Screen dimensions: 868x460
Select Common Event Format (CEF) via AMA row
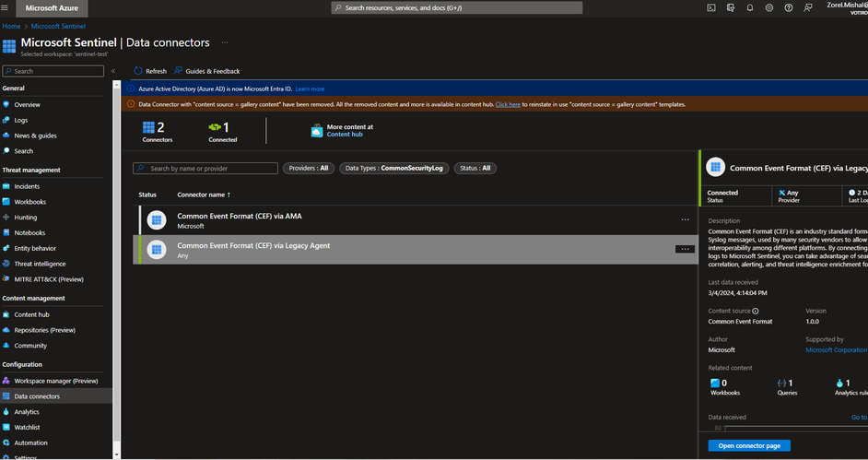[x=416, y=220]
